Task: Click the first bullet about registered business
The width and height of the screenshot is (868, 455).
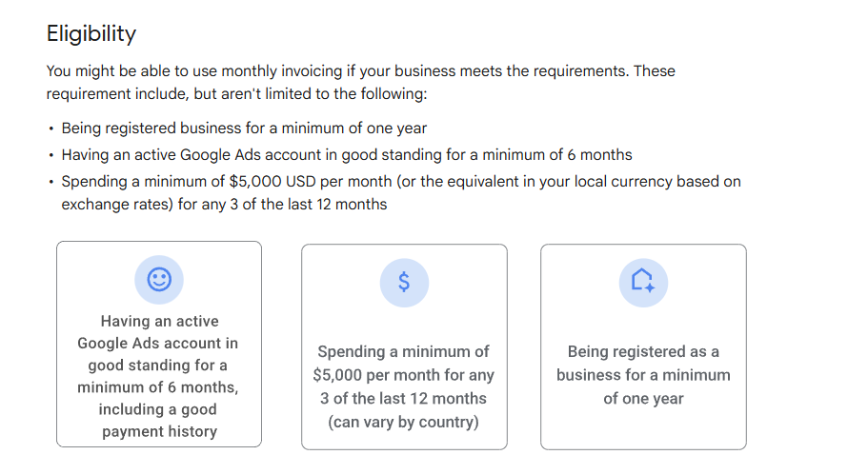Action: [244, 129]
